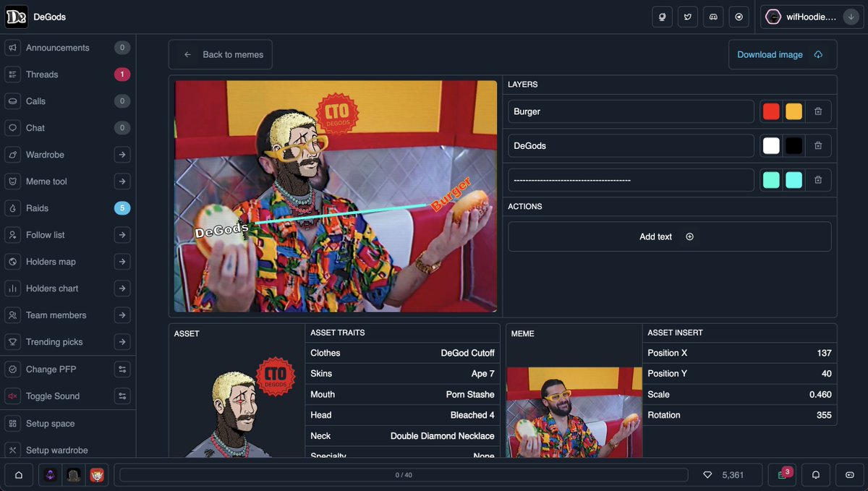Pick the black swatch for DeGods layer
The image size is (868, 491).
[x=793, y=145]
